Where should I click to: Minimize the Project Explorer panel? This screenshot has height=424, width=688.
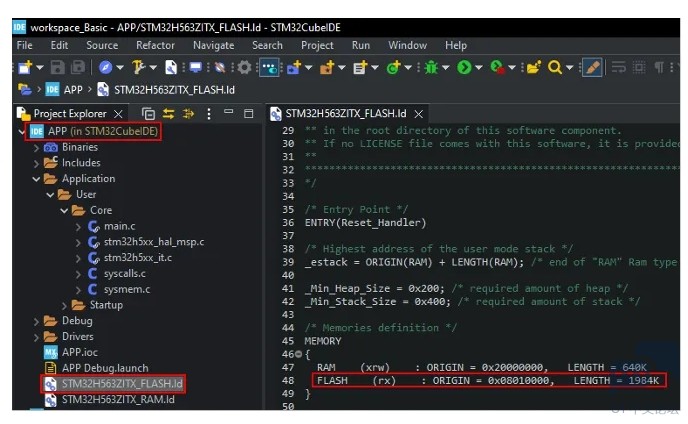[x=229, y=111]
